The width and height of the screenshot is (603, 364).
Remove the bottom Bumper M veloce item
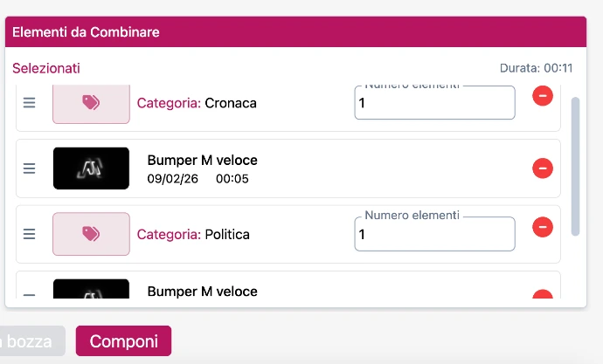tap(543, 298)
